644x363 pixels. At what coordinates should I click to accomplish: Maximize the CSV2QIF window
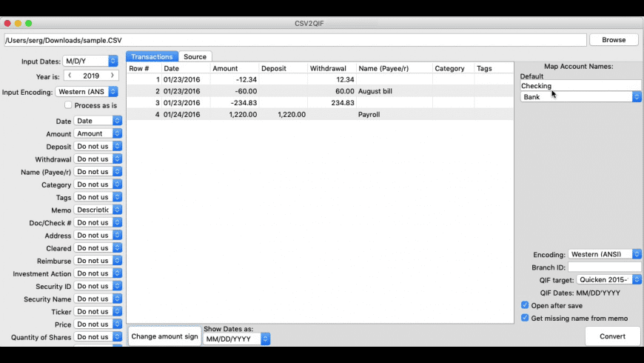point(29,24)
